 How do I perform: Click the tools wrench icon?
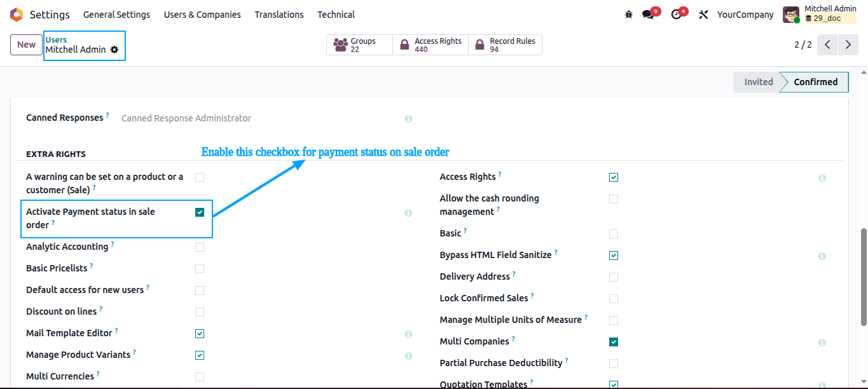point(703,15)
